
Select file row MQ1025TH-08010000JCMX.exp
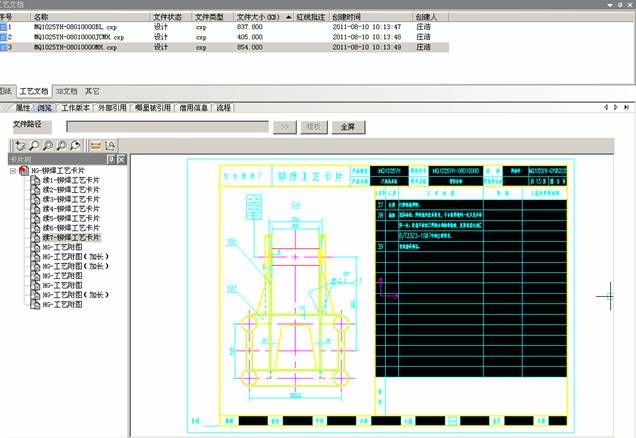[x=80, y=36]
